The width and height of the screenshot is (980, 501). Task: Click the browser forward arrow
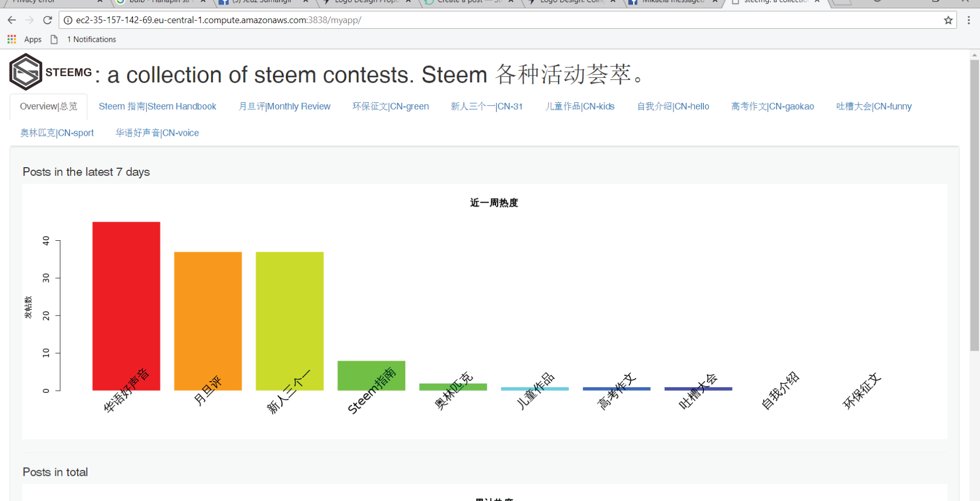click(29, 20)
